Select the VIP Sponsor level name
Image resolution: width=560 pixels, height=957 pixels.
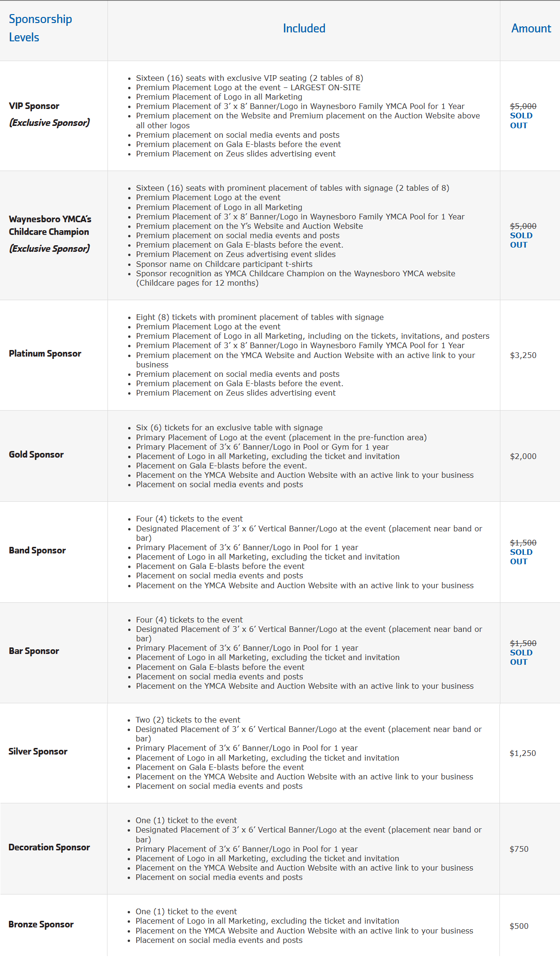(x=34, y=106)
